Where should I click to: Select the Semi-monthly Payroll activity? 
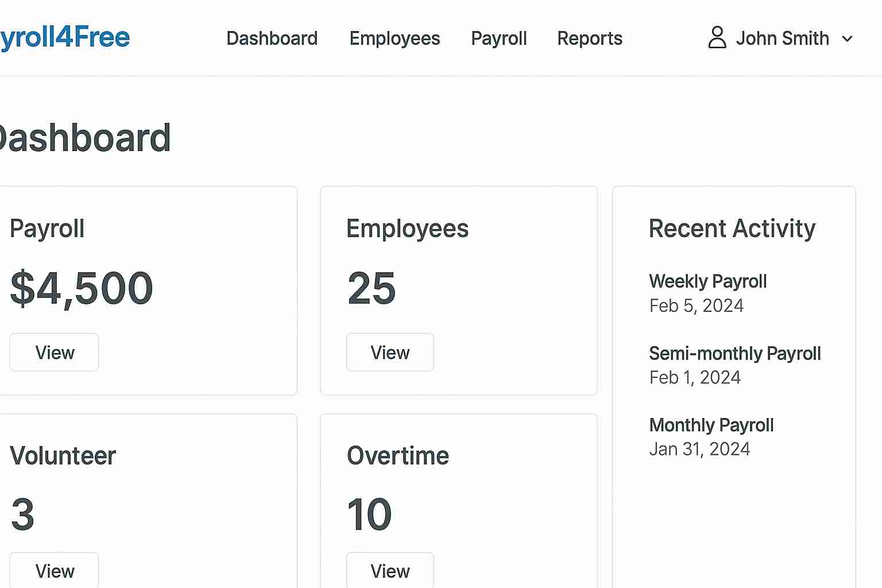click(735, 354)
